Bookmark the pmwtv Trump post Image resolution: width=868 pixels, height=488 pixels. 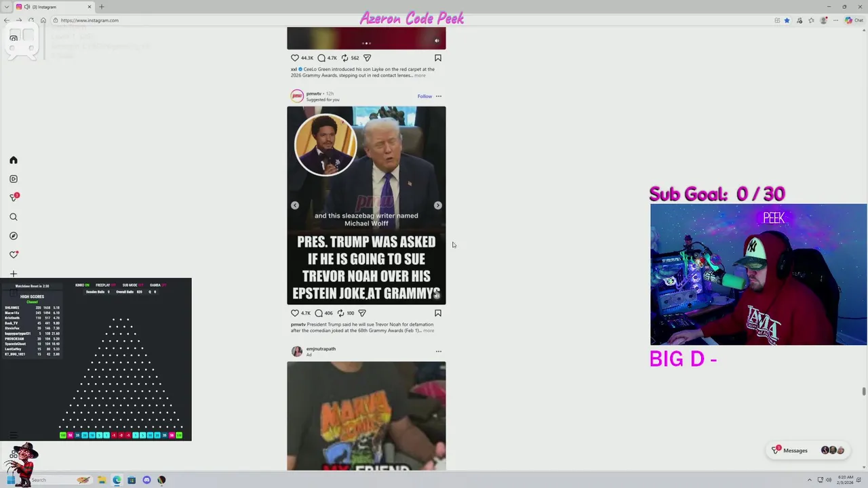point(438,313)
